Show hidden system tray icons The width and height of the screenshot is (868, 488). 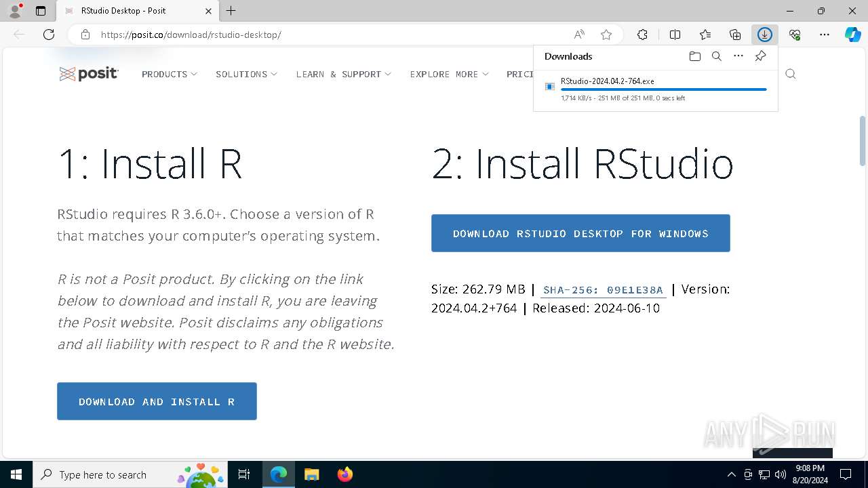point(731,474)
